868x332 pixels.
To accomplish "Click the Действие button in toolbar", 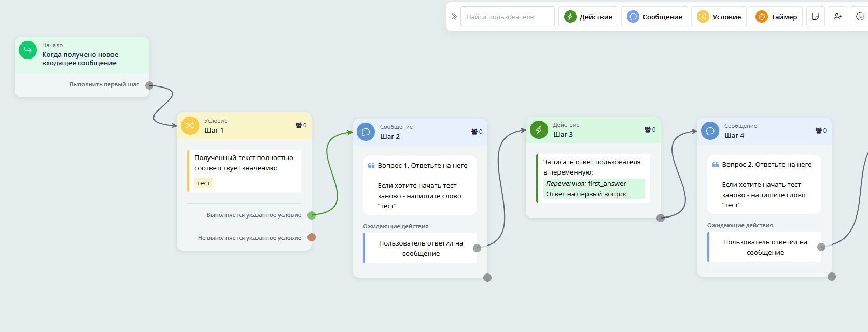I will click(x=588, y=17).
